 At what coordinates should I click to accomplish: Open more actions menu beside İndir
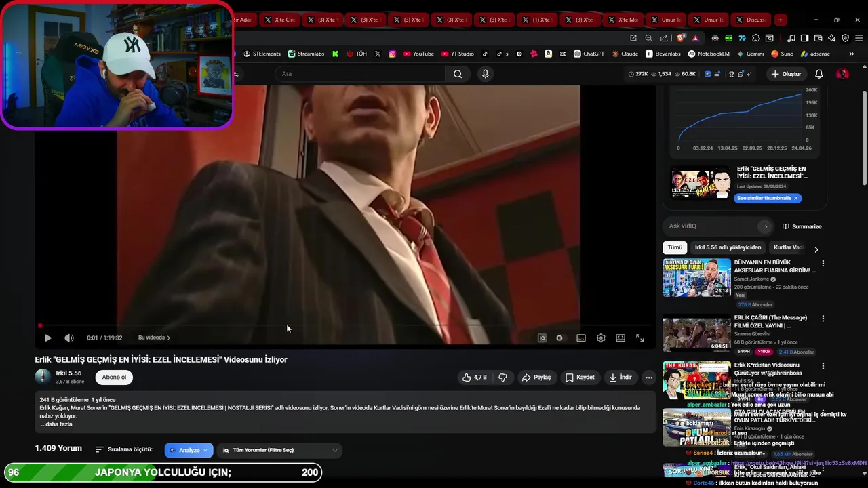pyautogui.click(x=649, y=378)
